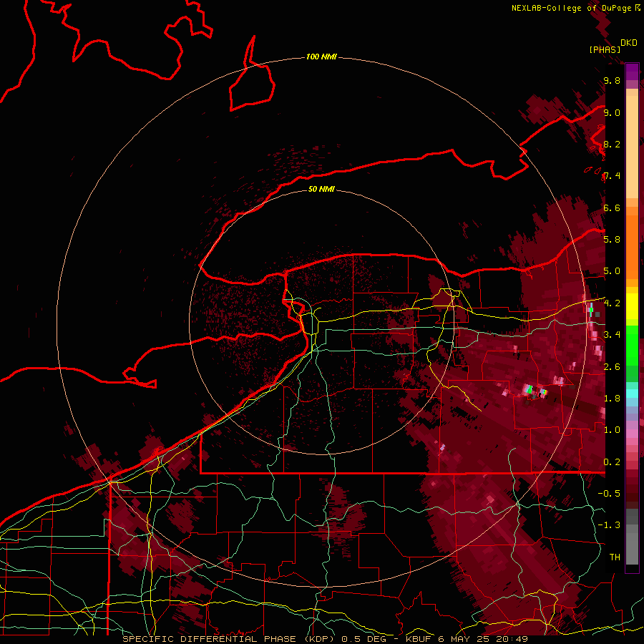Click the 100 NMI range ring label
This screenshot has width=644, height=644.
coord(321,57)
